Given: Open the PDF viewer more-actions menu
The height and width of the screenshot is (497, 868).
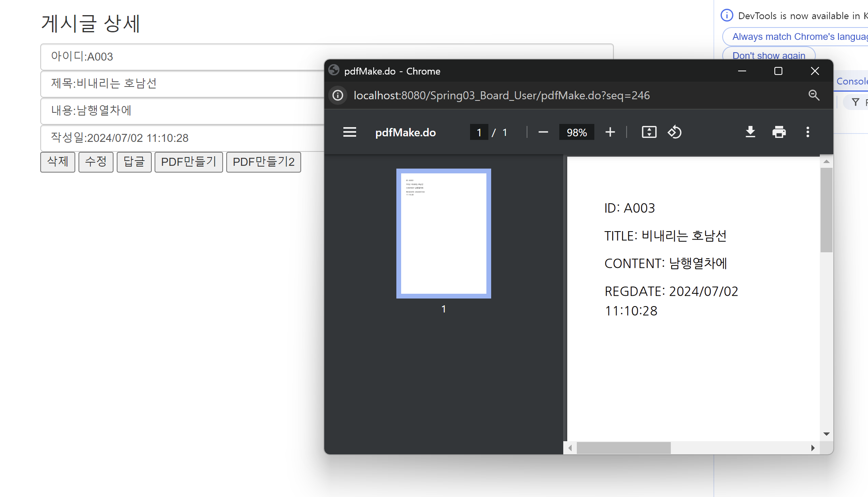Looking at the screenshot, I should click(x=808, y=132).
